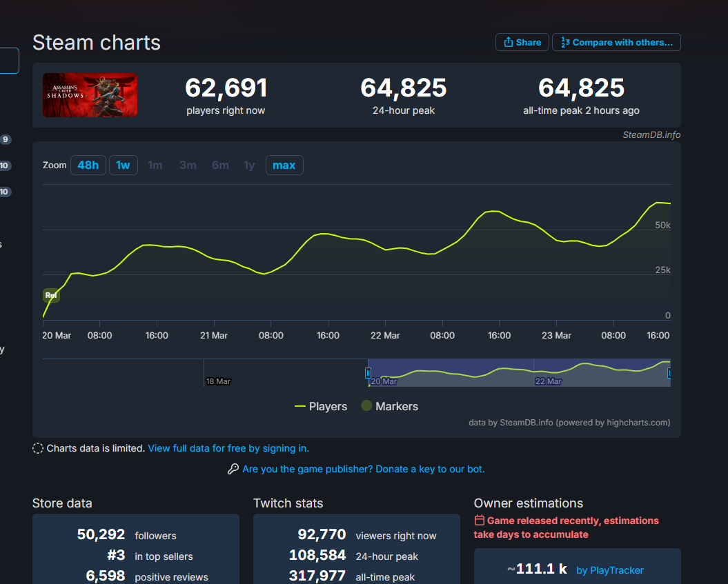Click the dashed circle limited-data icon
The image size is (728, 584).
37,449
